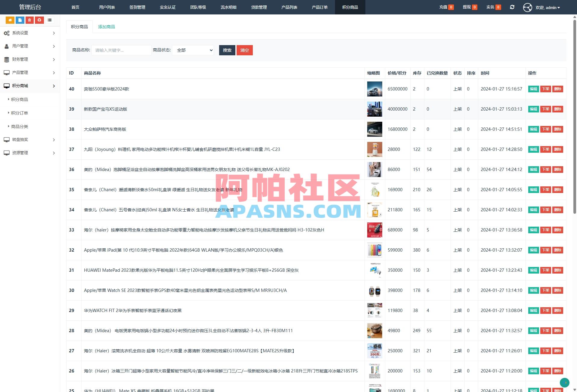Switch to the 添加商品 tab
The width and height of the screenshot is (577, 392).
click(x=106, y=26)
